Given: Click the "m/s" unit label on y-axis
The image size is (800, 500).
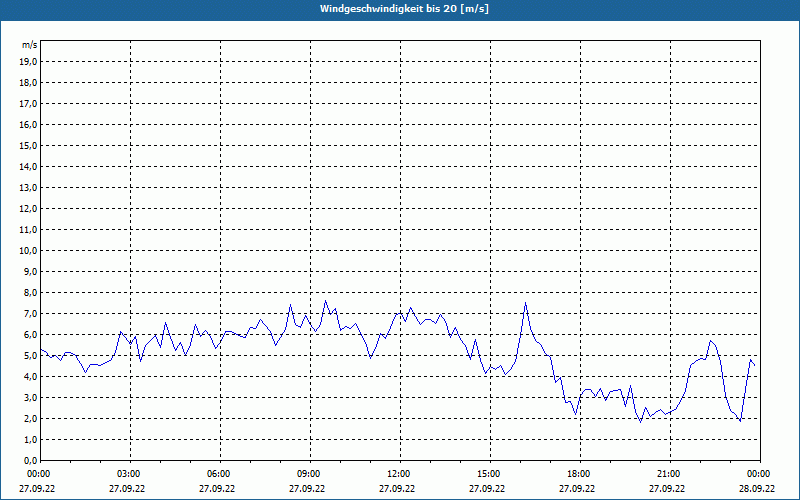Looking at the screenshot, I should coord(30,45).
